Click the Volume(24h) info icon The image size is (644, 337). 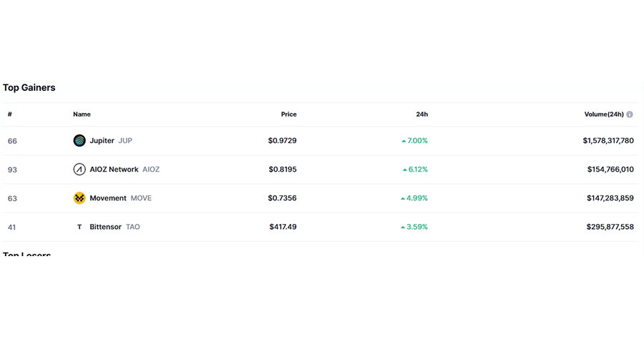630,114
